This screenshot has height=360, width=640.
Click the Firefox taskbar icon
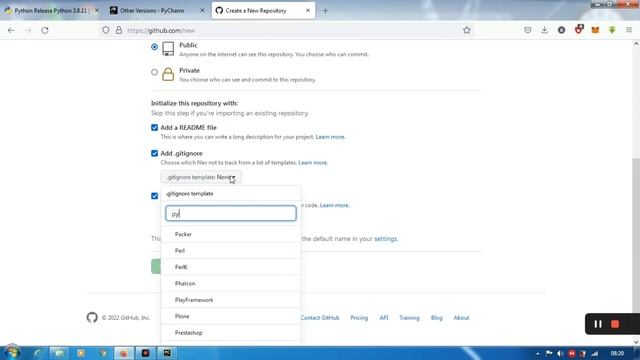[124, 353]
